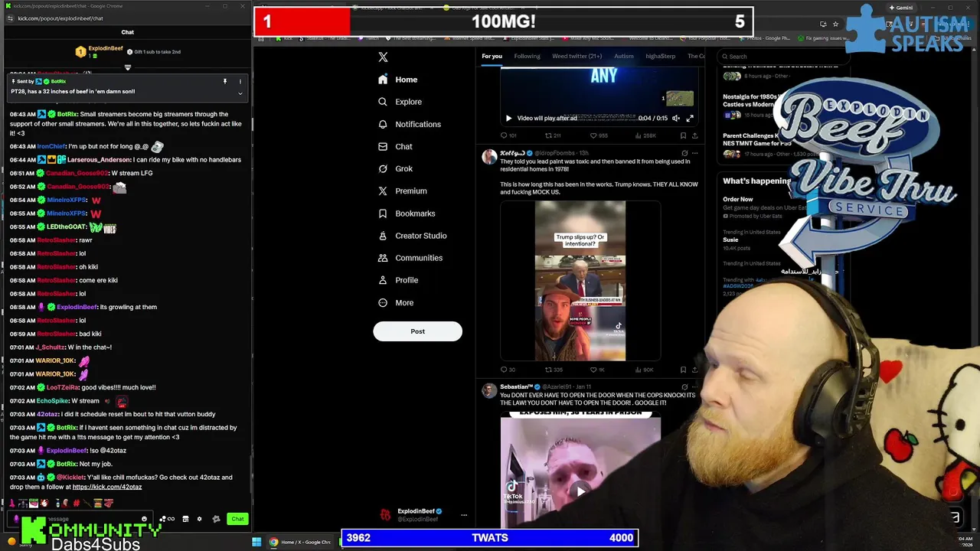
Task: Bookmark this page with the star icon
Action: [835, 24]
